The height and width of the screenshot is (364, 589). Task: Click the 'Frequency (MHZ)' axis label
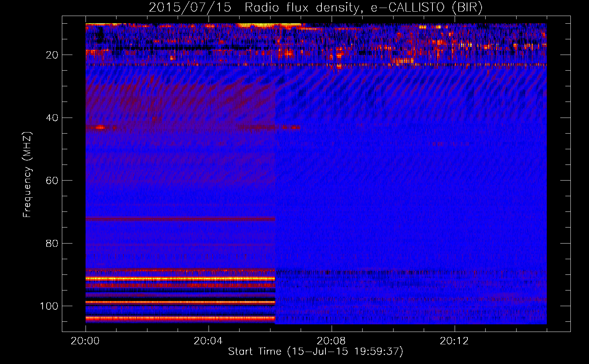click(27, 175)
